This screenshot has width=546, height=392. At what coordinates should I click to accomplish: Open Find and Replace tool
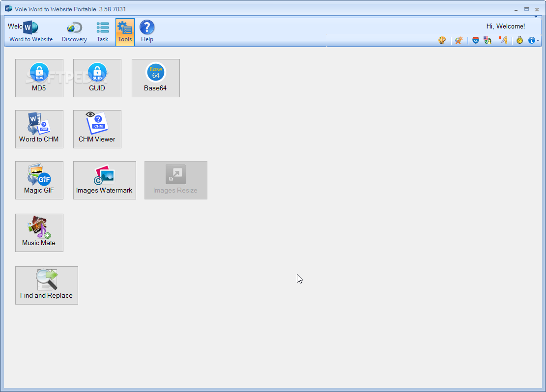47,285
